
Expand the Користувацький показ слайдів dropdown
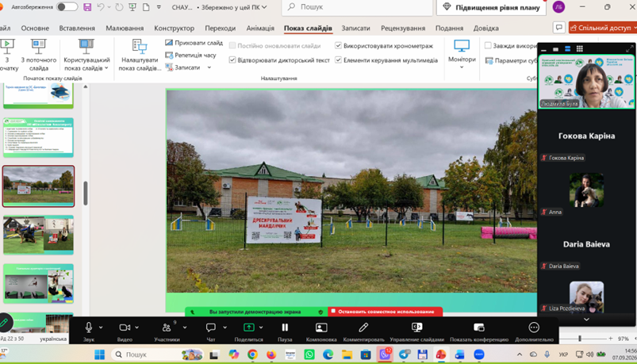click(x=86, y=56)
